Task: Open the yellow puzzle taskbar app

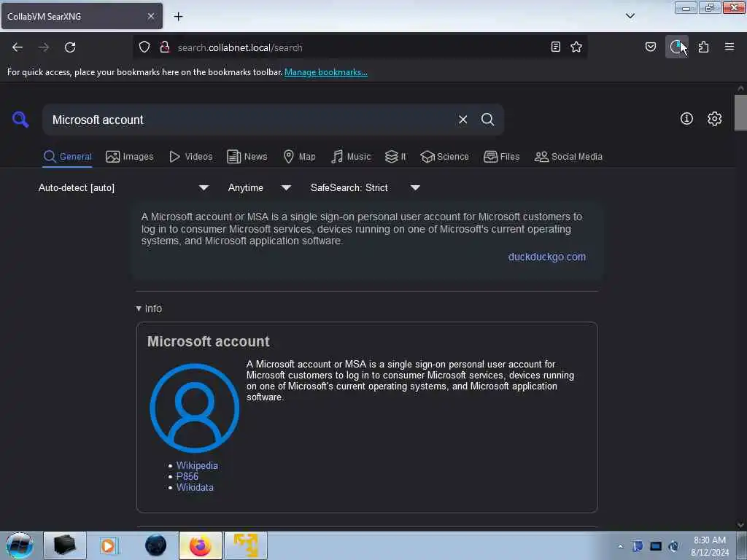Action: (246, 545)
